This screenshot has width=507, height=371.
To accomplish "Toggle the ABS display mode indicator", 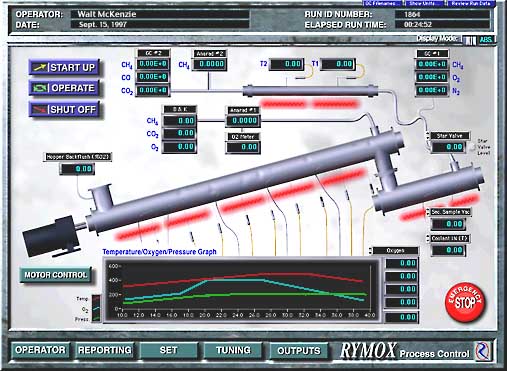I will (486, 40).
